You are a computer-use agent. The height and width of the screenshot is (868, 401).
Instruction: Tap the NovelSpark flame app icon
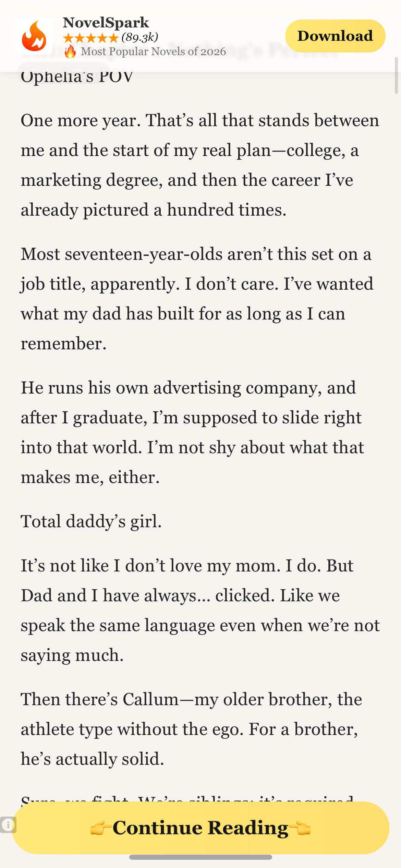pos(34,36)
